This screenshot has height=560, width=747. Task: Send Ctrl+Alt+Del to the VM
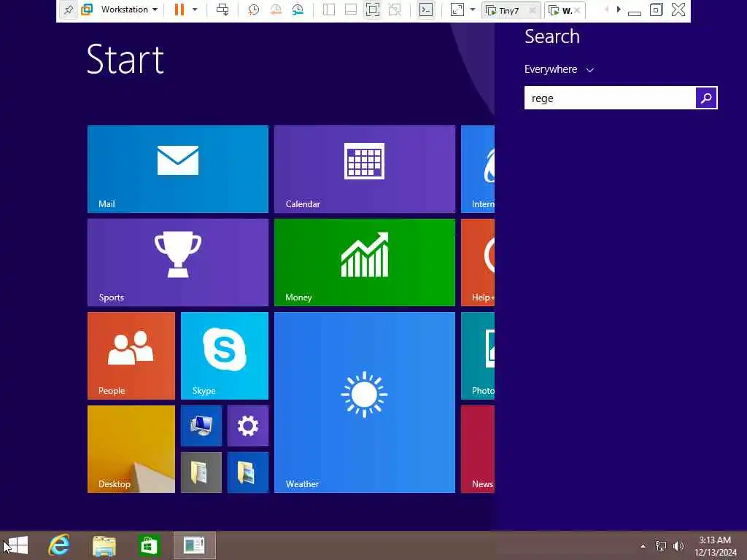(x=222, y=9)
